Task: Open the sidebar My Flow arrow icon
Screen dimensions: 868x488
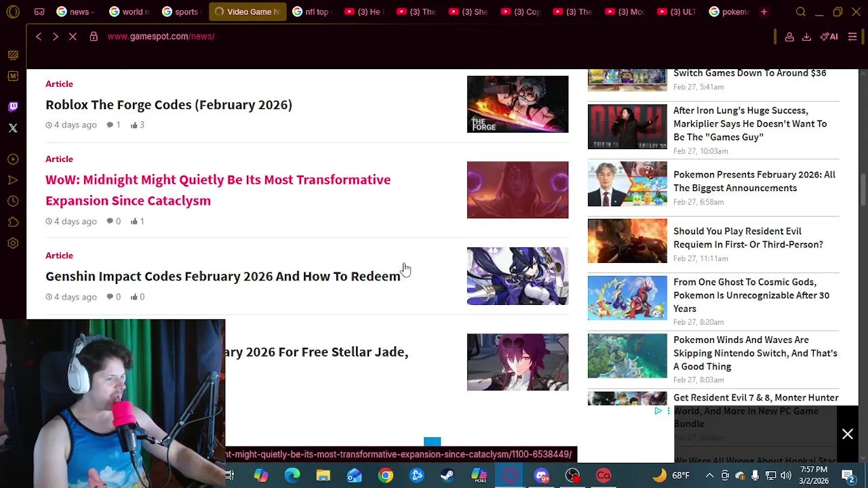Action: click(13, 180)
